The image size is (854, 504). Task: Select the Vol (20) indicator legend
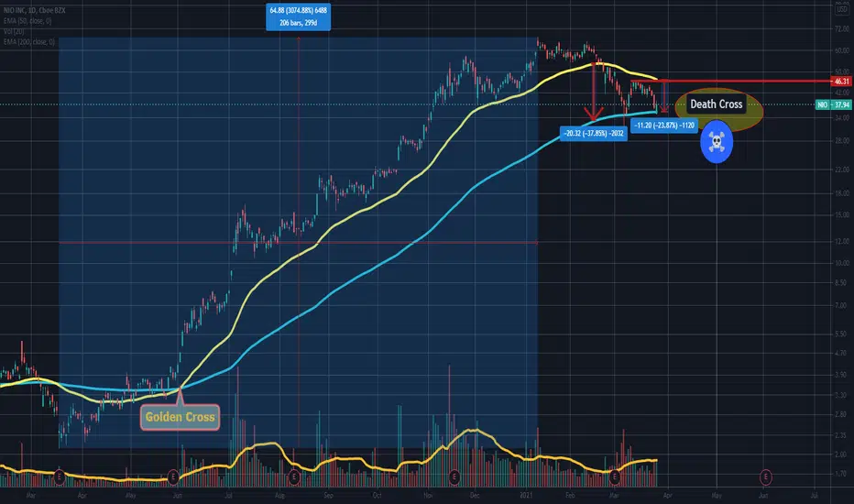(x=14, y=31)
